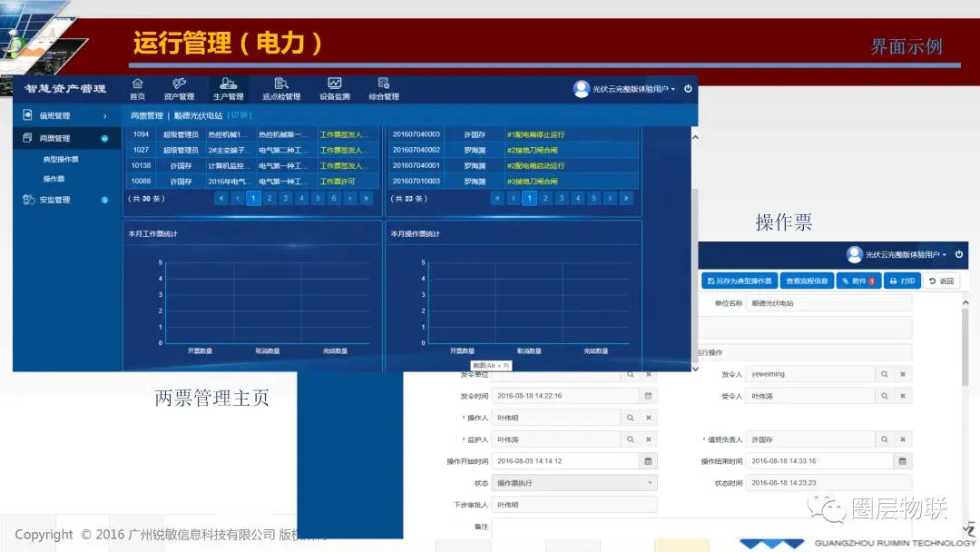Jump to first page of 30-item list
This screenshot has height=552, width=980.
click(220, 198)
